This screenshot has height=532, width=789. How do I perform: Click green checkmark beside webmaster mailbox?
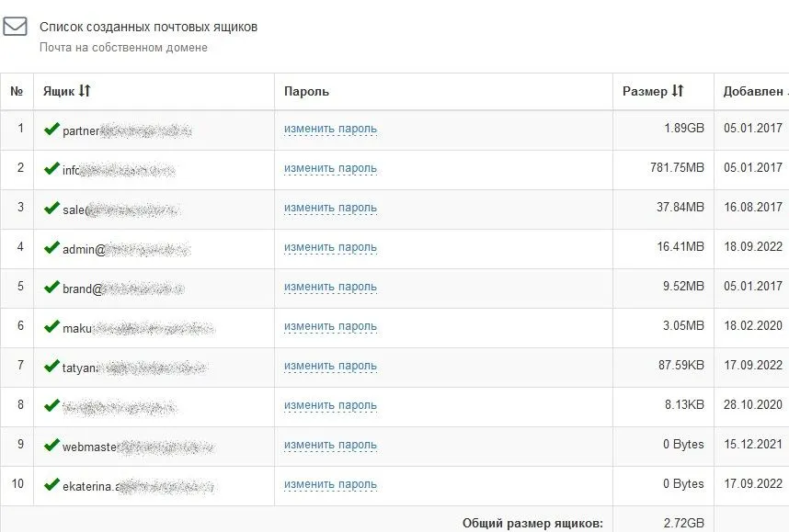(x=51, y=446)
